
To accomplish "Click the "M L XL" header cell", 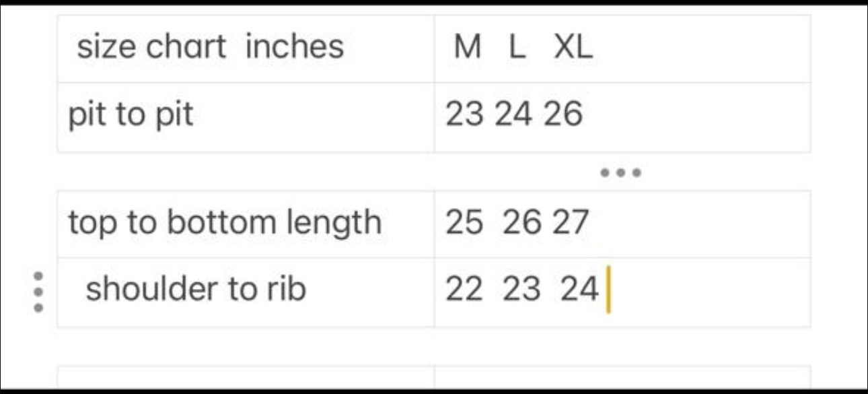I will [x=622, y=48].
